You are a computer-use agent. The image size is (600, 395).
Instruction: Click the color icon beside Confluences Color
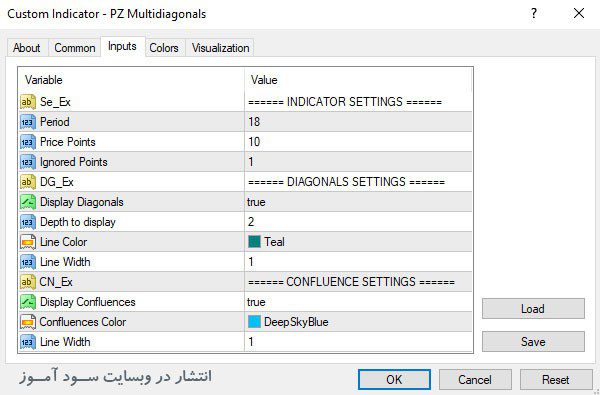[x=28, y=322]
